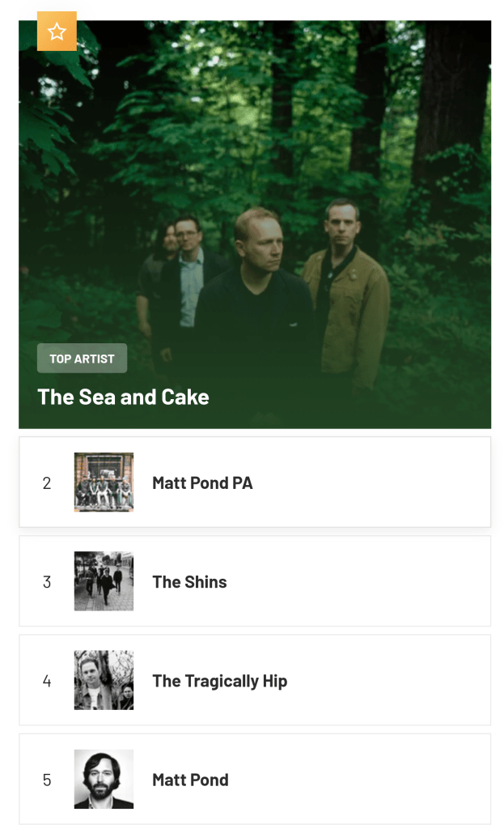Image resolution: width=504 pixels, height=829 pixels.
Task: Open The Tragically Hip thumbnail image
Action: [x=104, y=680]
